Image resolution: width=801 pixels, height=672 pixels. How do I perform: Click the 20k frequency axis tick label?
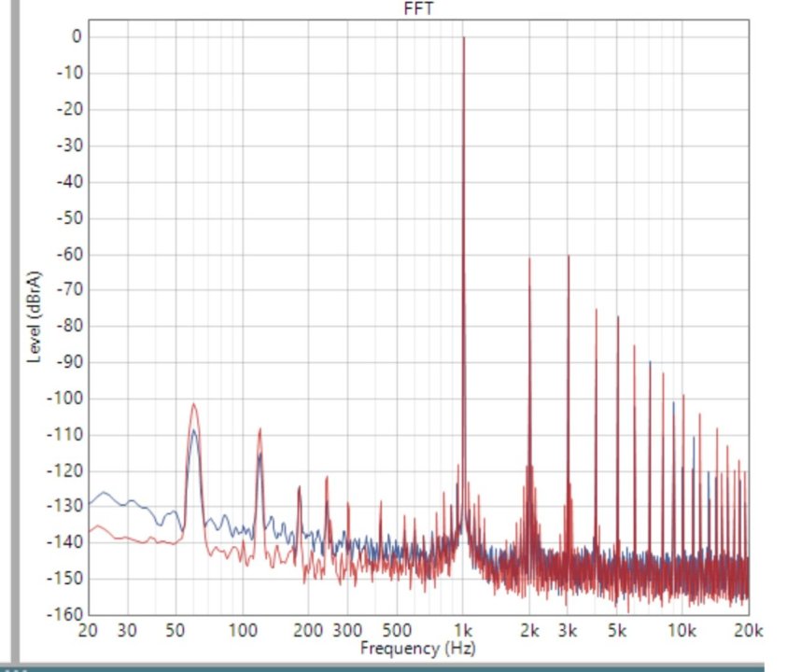pos(749,630)
